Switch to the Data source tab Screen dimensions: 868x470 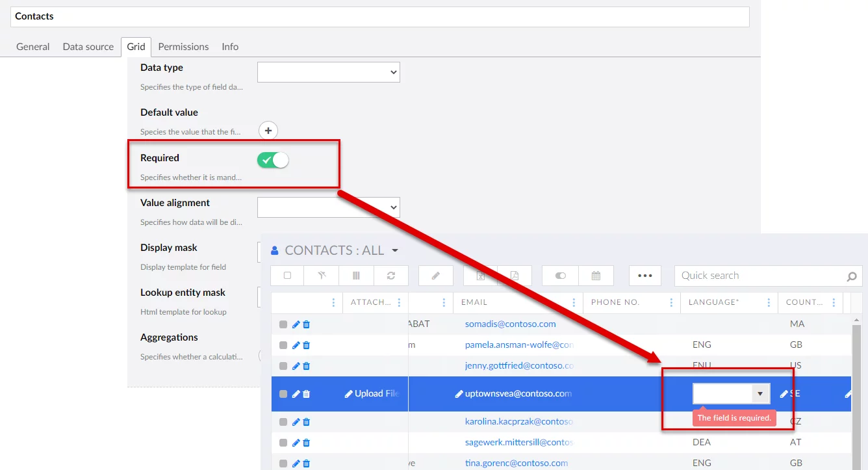pyautogui.click(x=88, y=47)
